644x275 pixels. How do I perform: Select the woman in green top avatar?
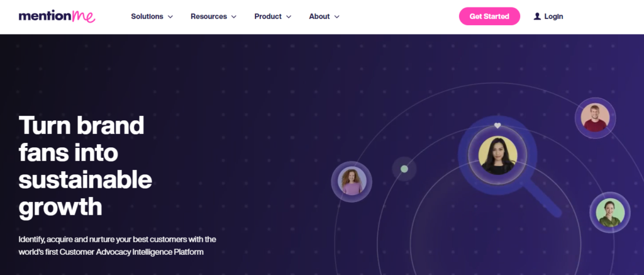coord(610,213)
